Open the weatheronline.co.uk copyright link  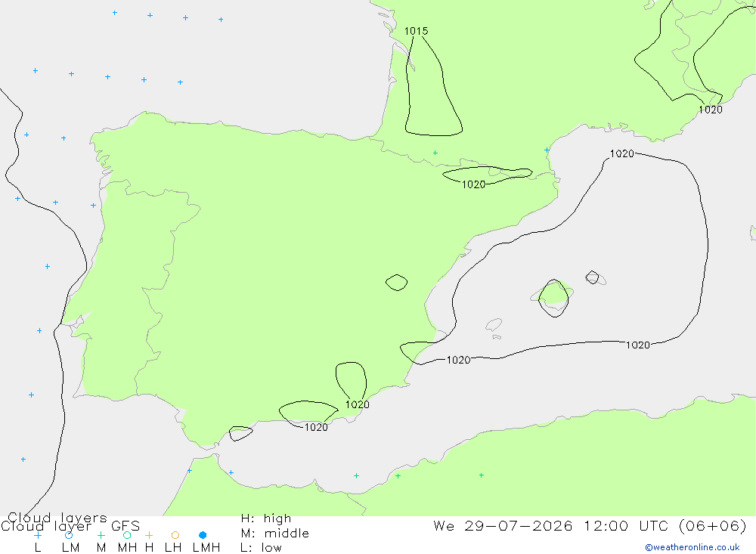coord(692,547)
